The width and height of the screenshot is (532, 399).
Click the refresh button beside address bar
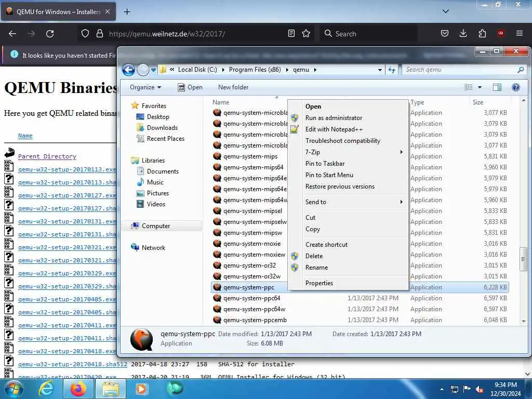tap(392, 70)
